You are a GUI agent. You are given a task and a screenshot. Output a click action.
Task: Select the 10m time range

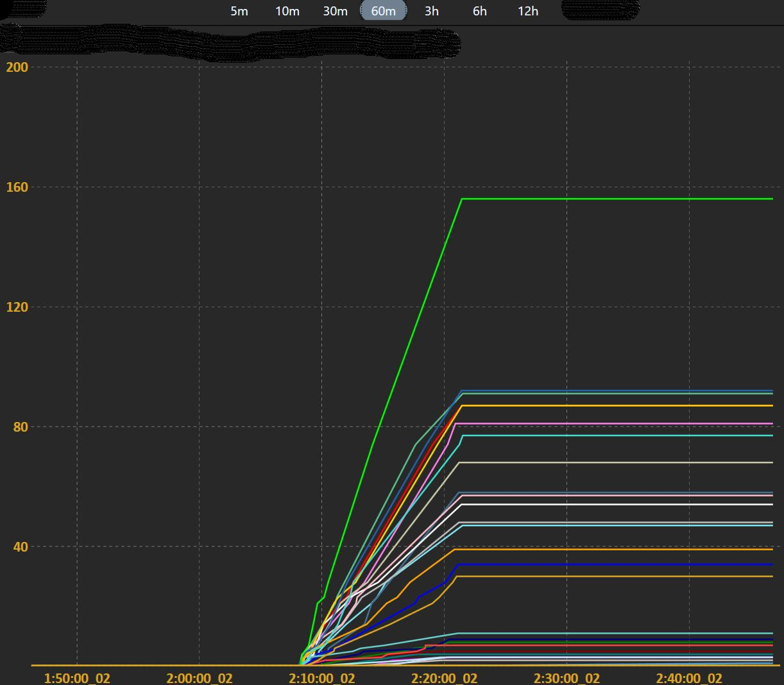287,11
